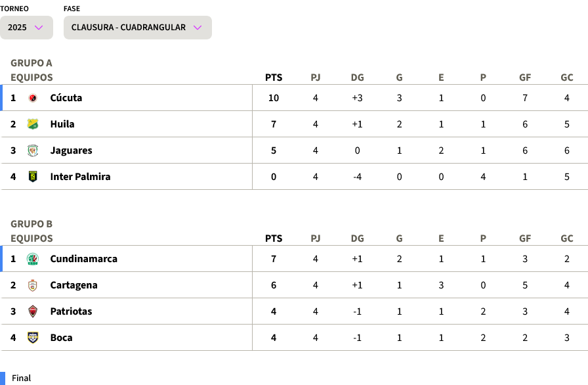
Task: Click the Grupo B heading
Action: (x=31, y=224)
